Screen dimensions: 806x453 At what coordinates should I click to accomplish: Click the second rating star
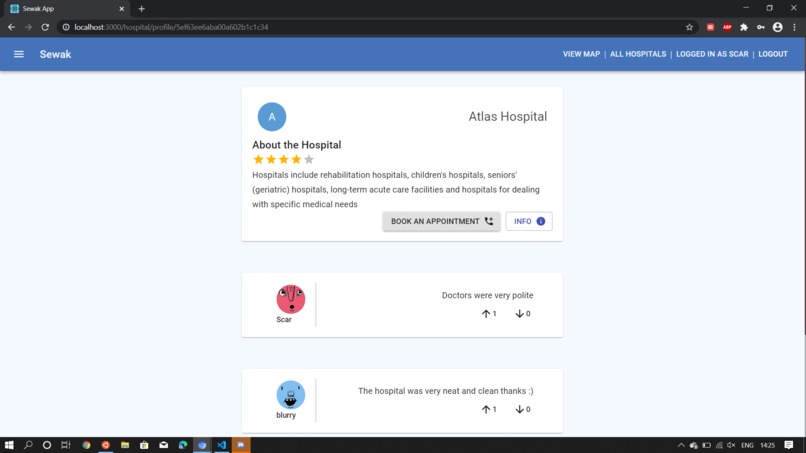271,159
